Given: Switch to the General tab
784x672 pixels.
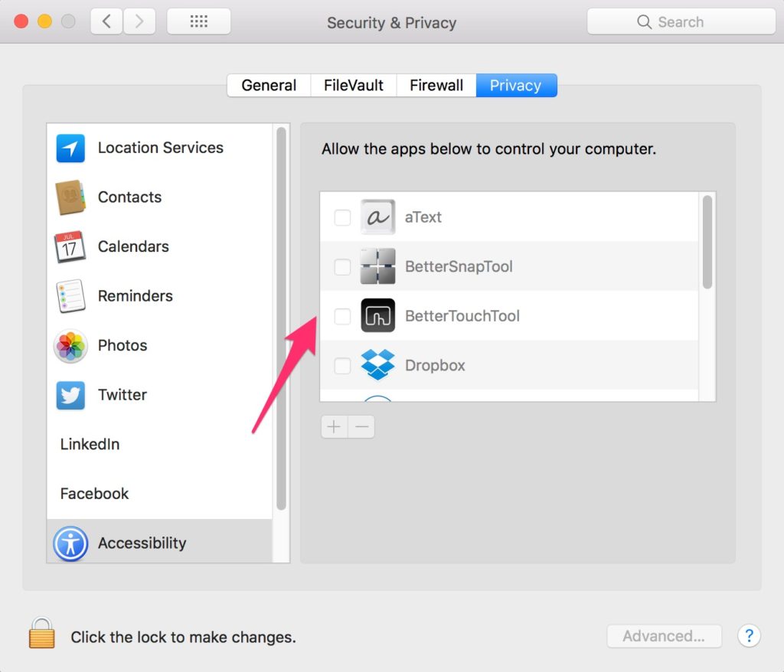Looking at the screenshot, I should tap(269, 86).
